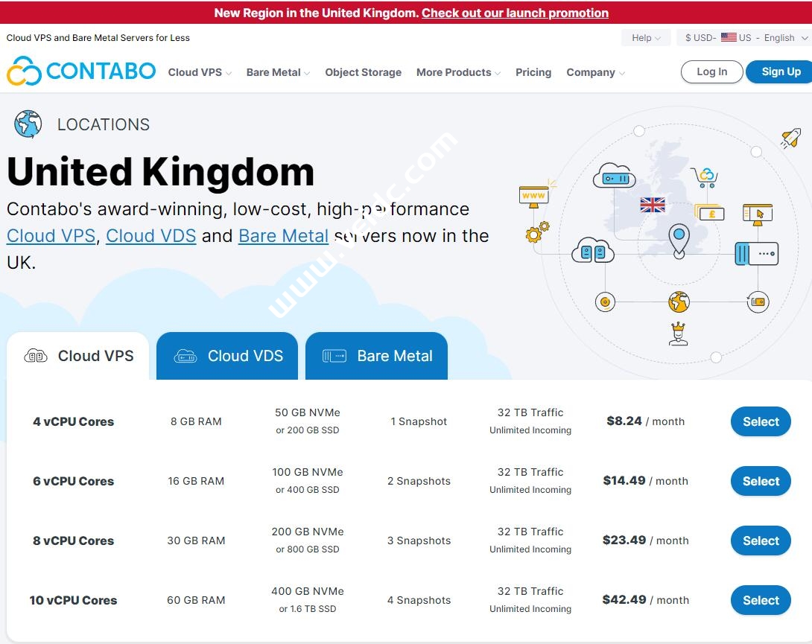The width and height of the screenshot is (812, 644).
Task: Open the Cloud VPS navigation dropdown
Action: coord(200,72)
